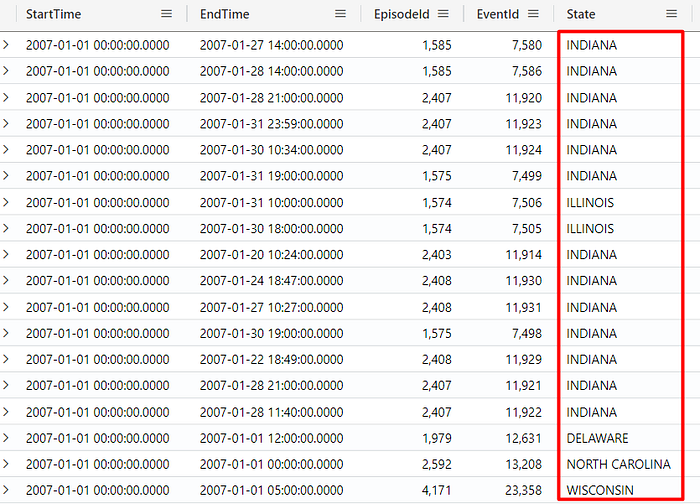Sort by the EndTime column header
This screenshot has width=700, height=504.
pyautogui.click(x=225, y=14)
